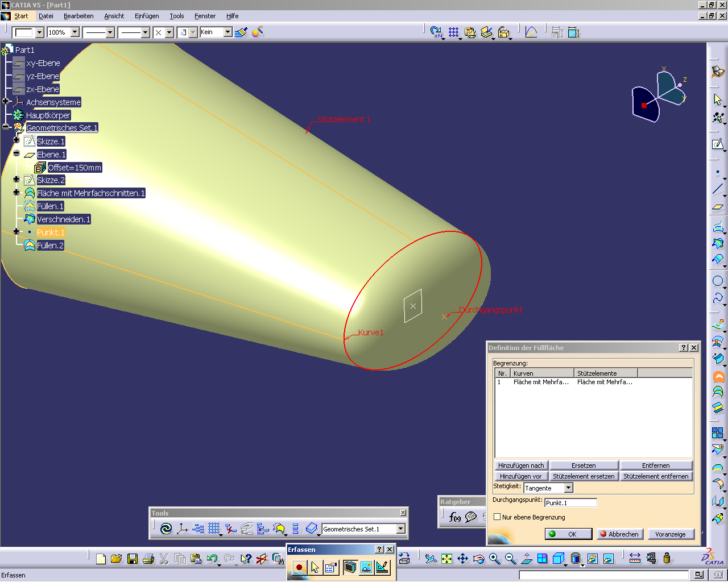Click the Erfassen select-mode arrow icon
728x582 pixels.
click(315, 567)
